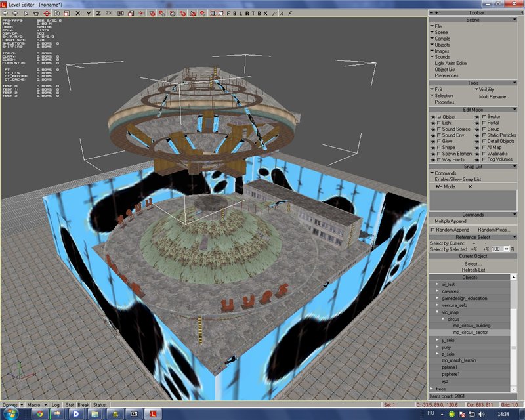Enable the ZX plane axis constraint
Viewport: 525px width, 420px height.
click(x=108, y=13)
